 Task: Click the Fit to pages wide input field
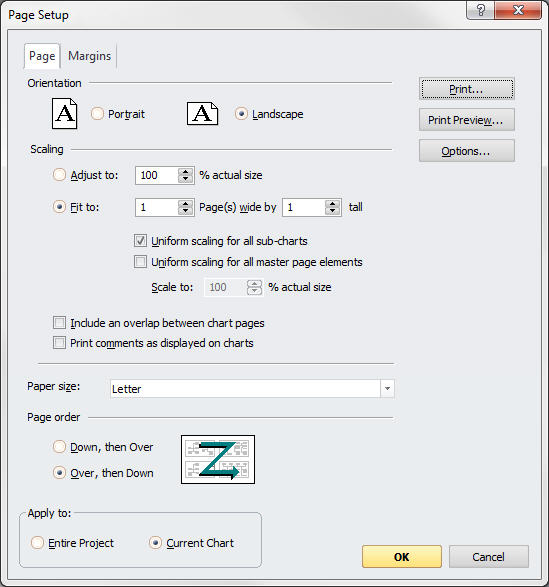157,207
